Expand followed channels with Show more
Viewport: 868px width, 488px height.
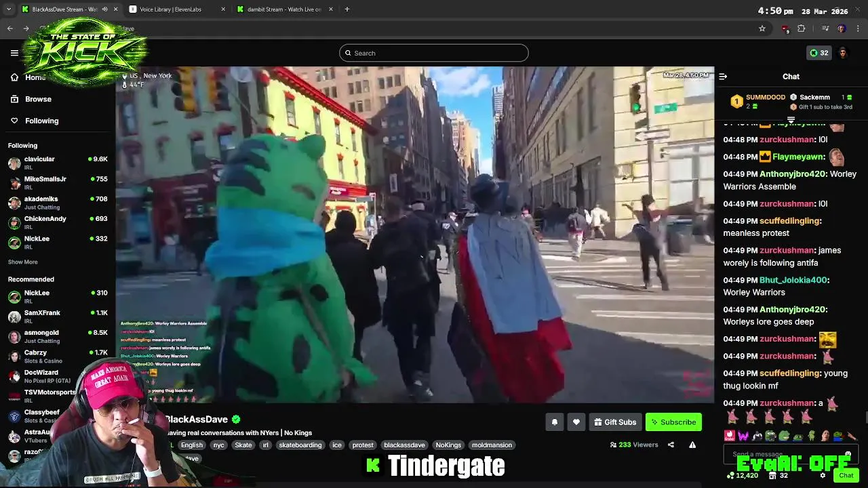[x=23, y=262]
